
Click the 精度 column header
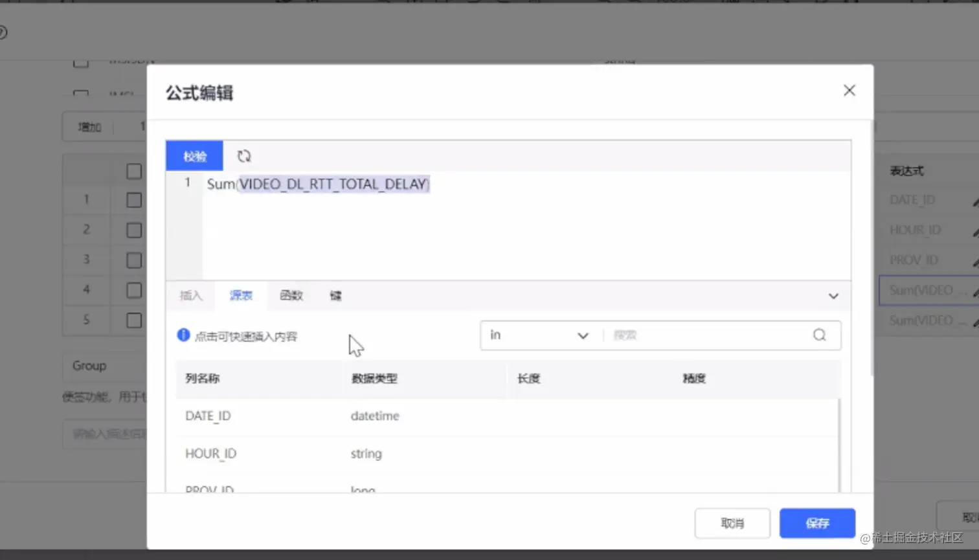(x=694, y=379)
